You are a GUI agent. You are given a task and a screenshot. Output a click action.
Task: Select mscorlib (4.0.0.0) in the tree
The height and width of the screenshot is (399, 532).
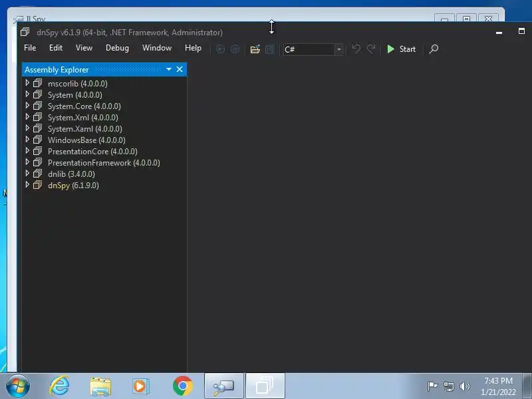coord(77,84)
